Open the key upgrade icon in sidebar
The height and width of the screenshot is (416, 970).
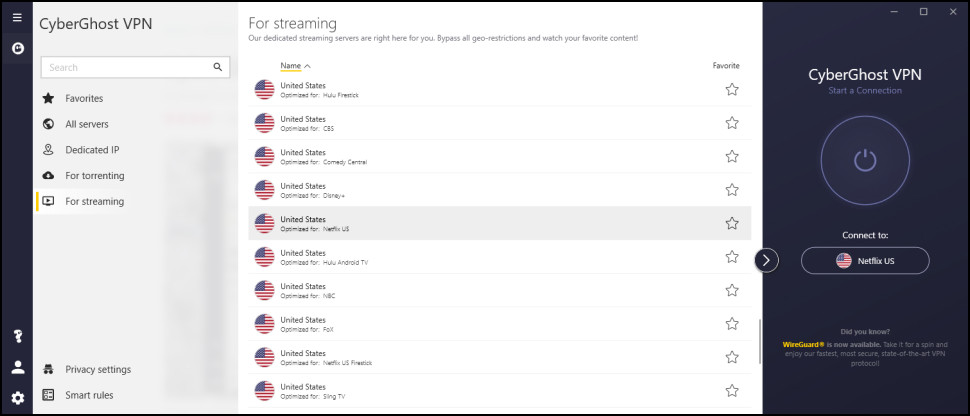(x=17, y=336)
